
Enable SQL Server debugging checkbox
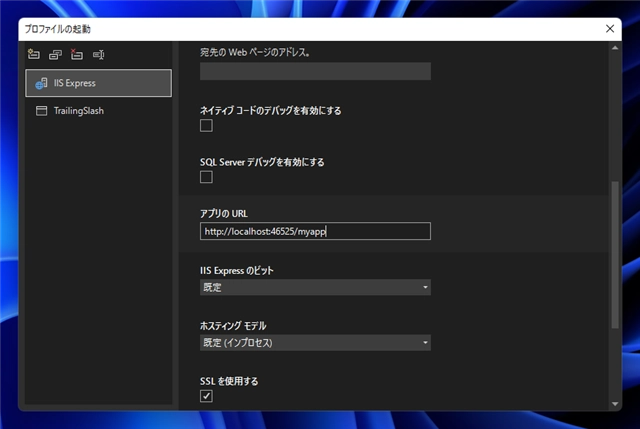point(206,177)
